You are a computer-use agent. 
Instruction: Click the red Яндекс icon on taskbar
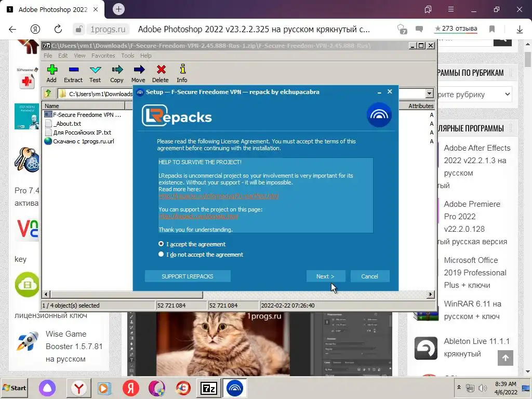[130, 388]
